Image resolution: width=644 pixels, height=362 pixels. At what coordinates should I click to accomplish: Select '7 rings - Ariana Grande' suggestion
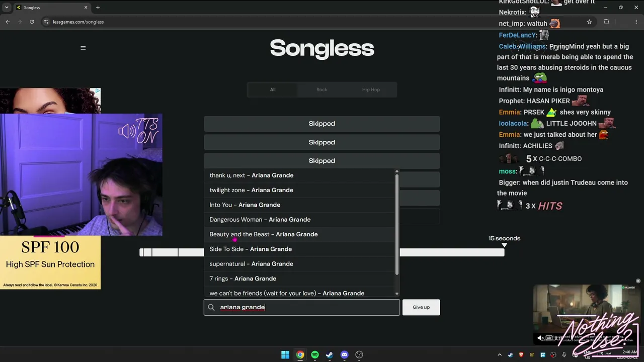[x=299, y=279]
